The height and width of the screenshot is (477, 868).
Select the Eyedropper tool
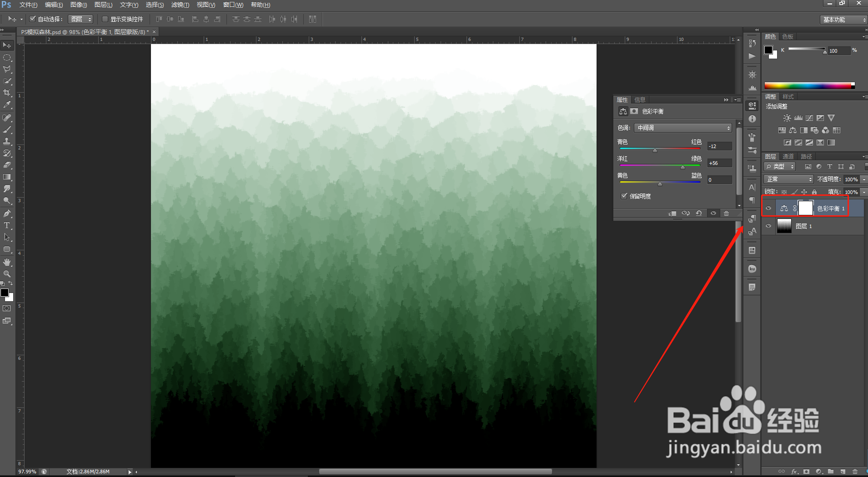coord(7,105)
